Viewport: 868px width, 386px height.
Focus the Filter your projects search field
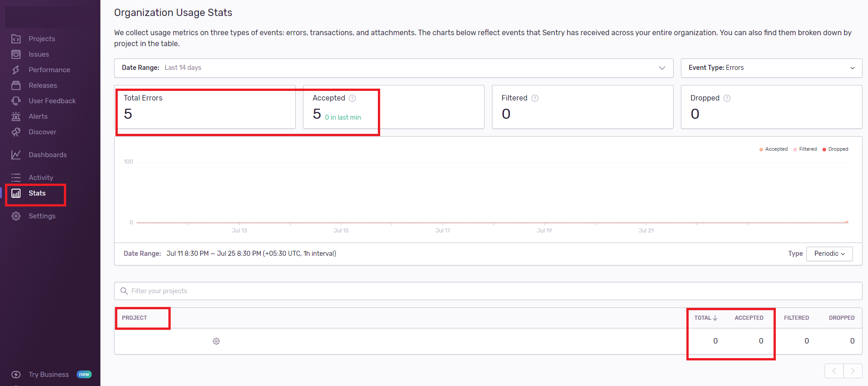coord(488,291)
